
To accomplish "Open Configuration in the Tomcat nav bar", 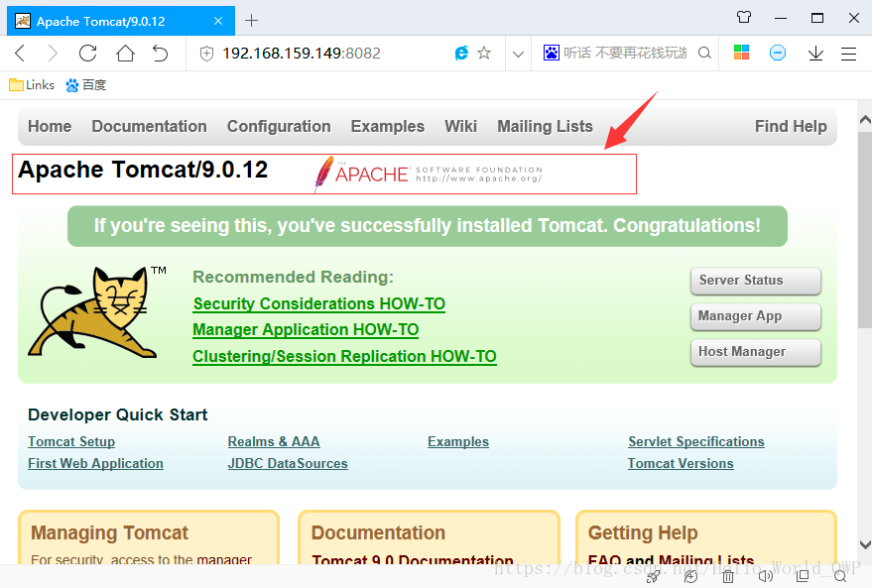I will (x=279, y=127).
